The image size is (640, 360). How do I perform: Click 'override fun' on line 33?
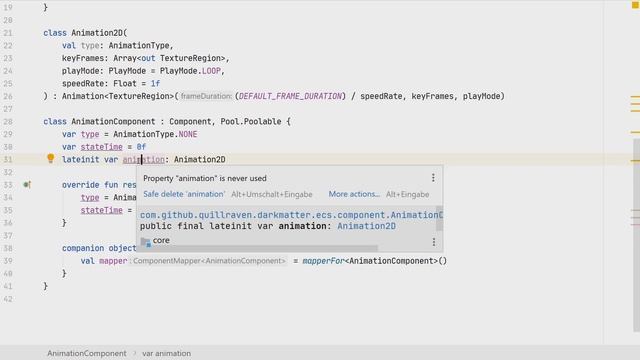[x=90, y=185]
